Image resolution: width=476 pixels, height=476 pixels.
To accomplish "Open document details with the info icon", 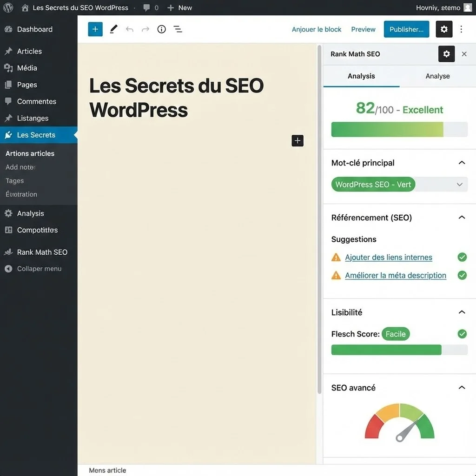I will point(161,29).
